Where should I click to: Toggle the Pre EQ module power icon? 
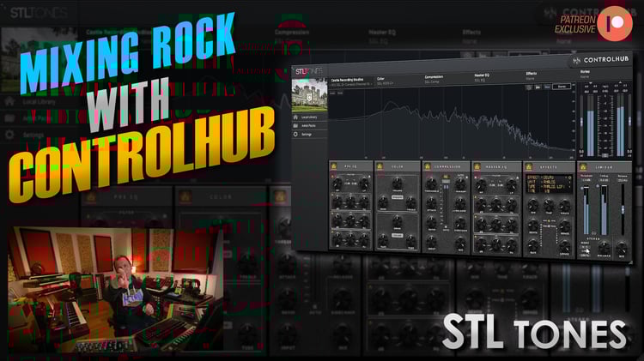tap(333, 166)
